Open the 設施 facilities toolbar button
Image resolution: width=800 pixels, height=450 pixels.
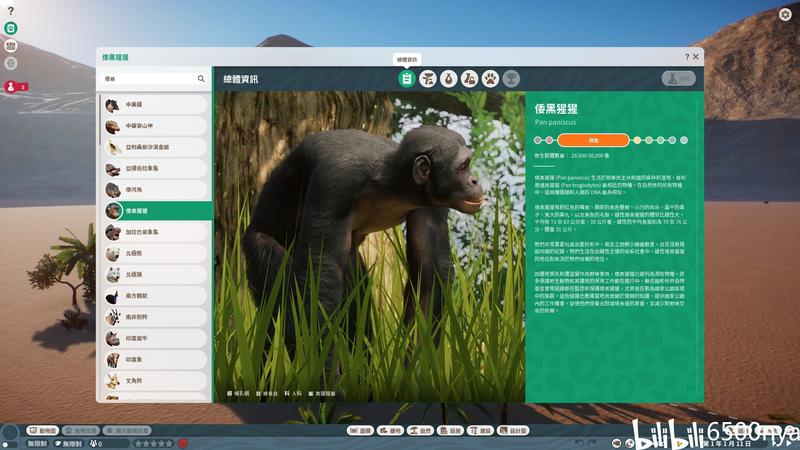(x=451, y=431)
